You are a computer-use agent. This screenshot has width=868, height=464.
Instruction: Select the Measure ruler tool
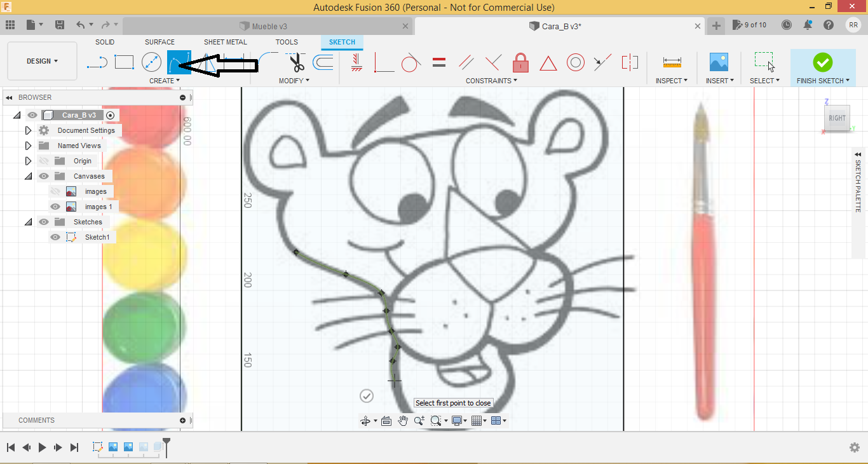point(672,62)
